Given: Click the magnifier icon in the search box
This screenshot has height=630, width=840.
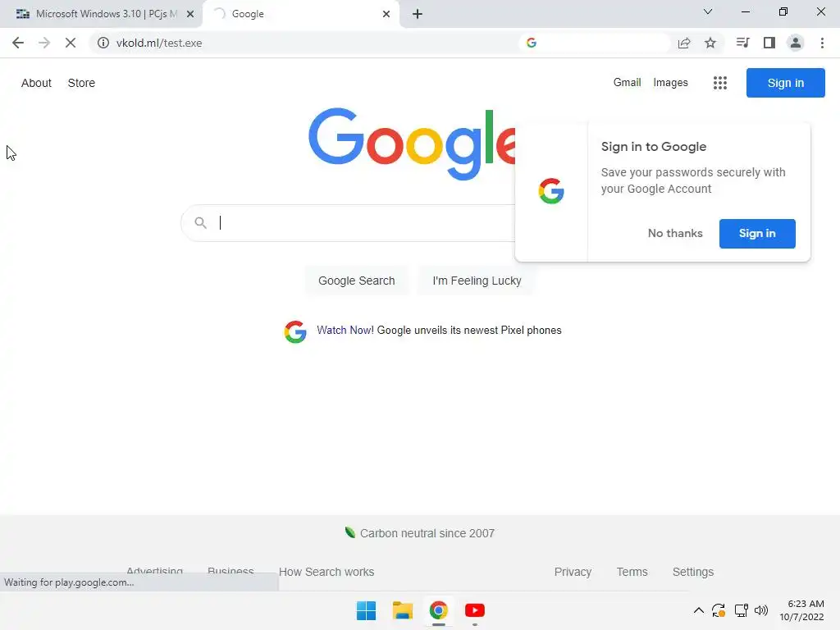Looking at the screenshot, I should coord(200,222).
